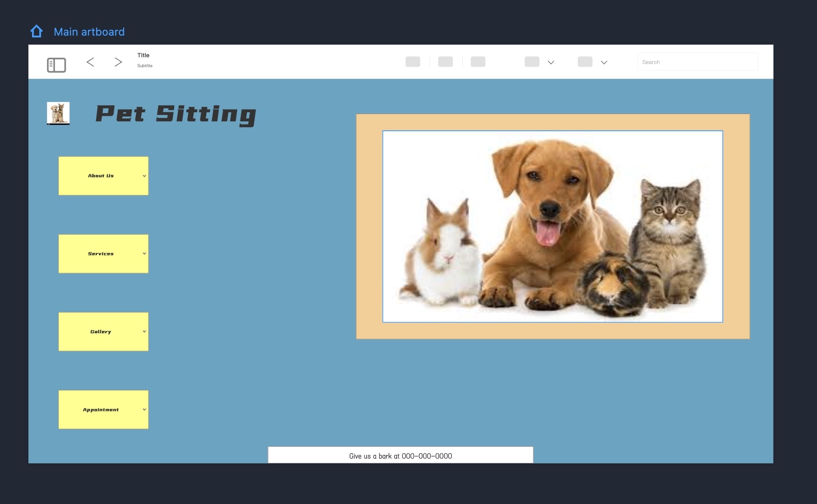Click the forward navigation arrow
This screenshot has width=817, height=504.
(x=118, y=62)
